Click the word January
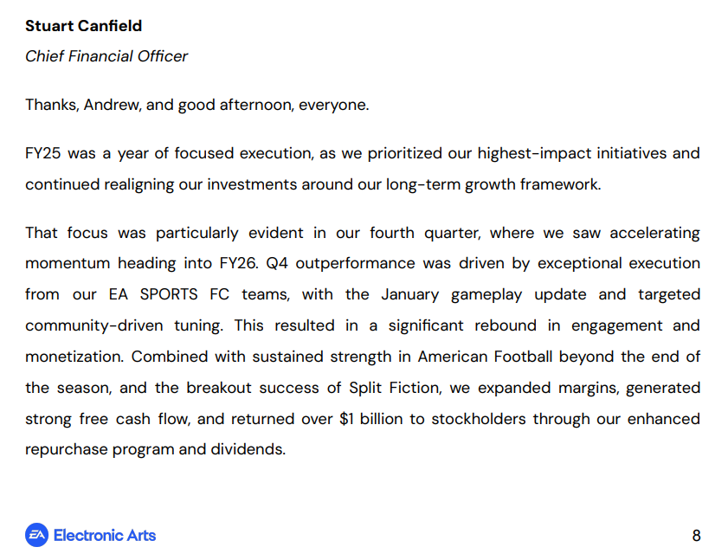This screenshot has width=728, height=560. point(410,295)
